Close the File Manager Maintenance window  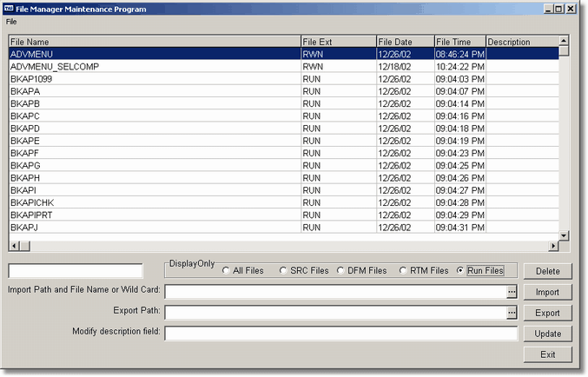pos(571,9)
